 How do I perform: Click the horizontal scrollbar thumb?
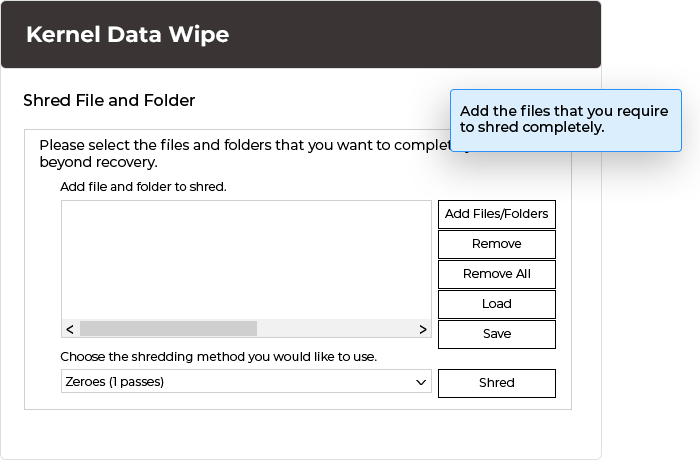point(168,329)
